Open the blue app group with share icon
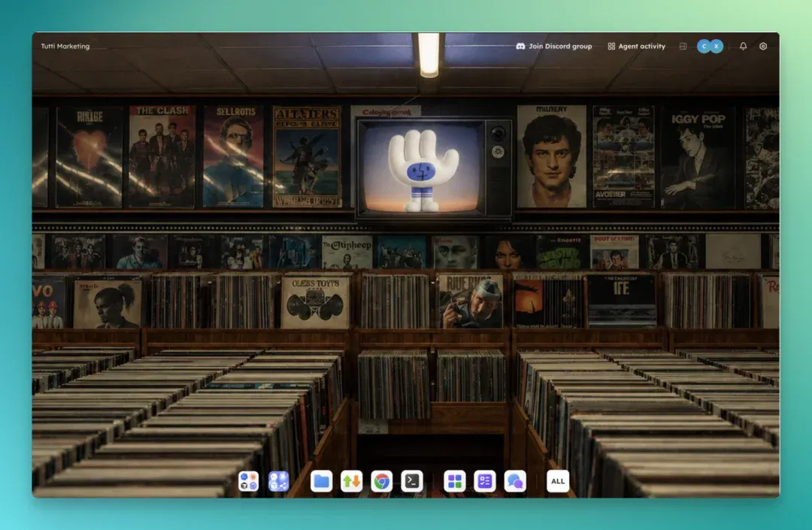 [x=279, y=481]
